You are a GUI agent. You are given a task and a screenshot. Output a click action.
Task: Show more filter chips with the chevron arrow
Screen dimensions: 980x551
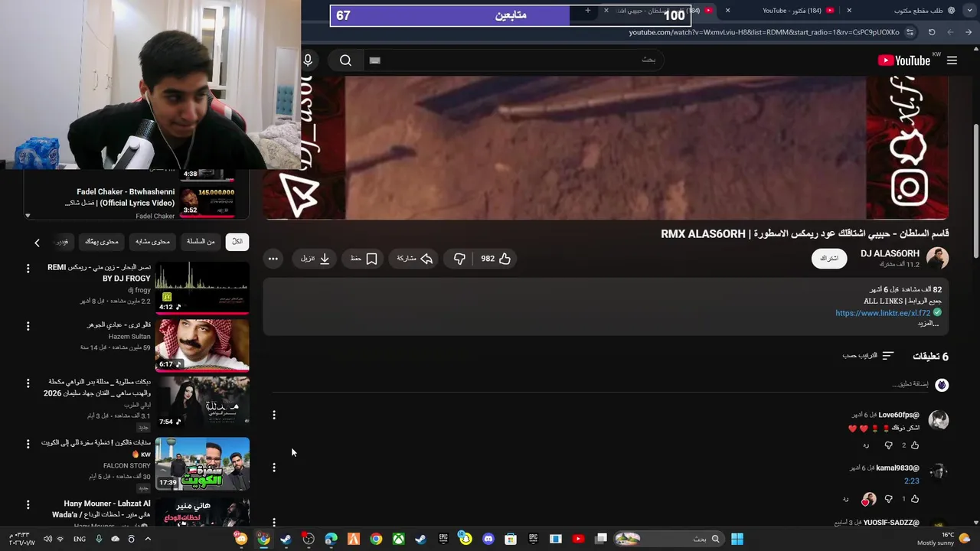click(37, 243)
